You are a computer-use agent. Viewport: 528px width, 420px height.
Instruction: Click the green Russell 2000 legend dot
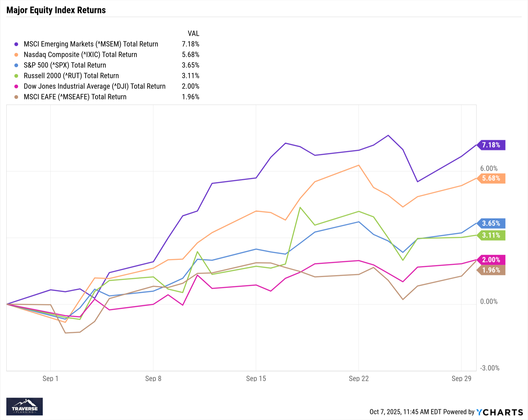point(16,76)
